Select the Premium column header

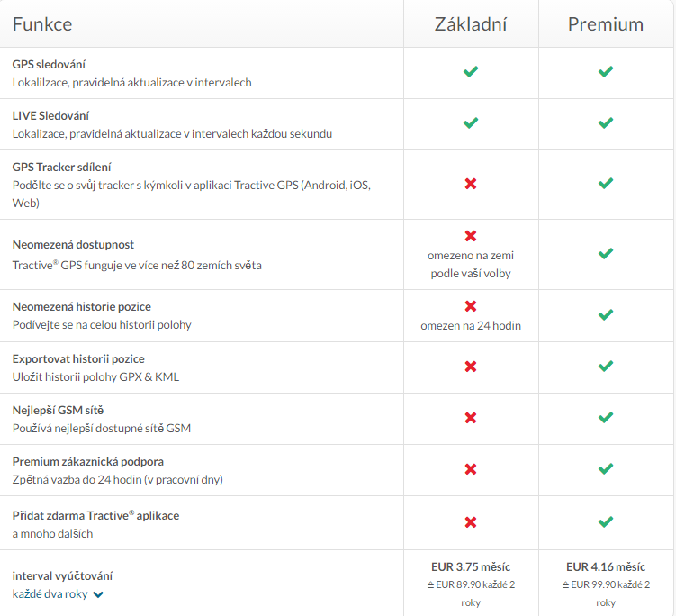pos(606,24)
